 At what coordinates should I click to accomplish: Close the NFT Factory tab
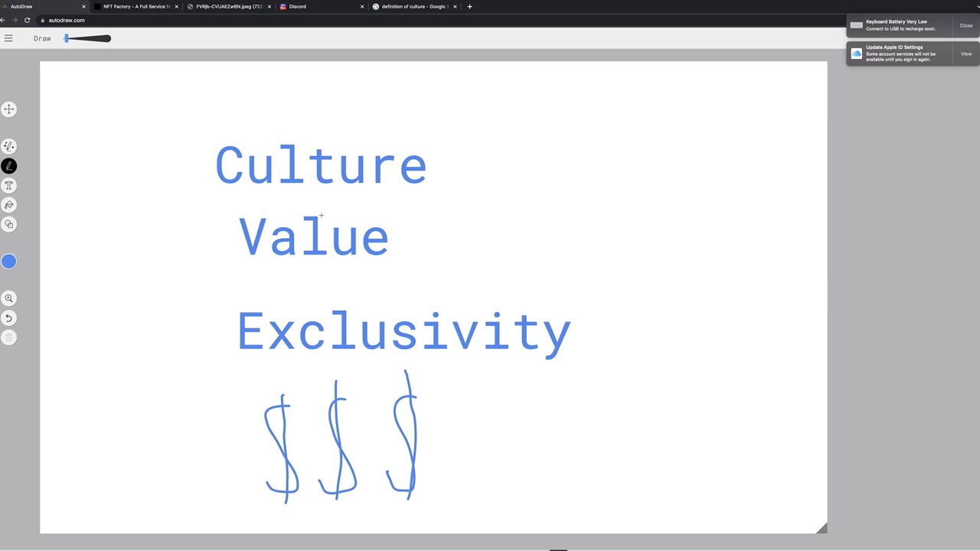pyautogui.click(x=177, y=7)
